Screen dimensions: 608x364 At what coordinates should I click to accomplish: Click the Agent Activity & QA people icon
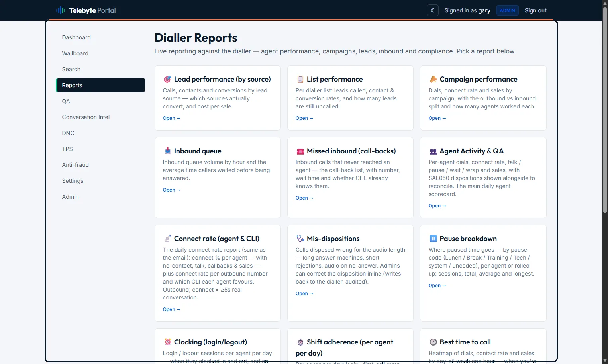[433, 151]
